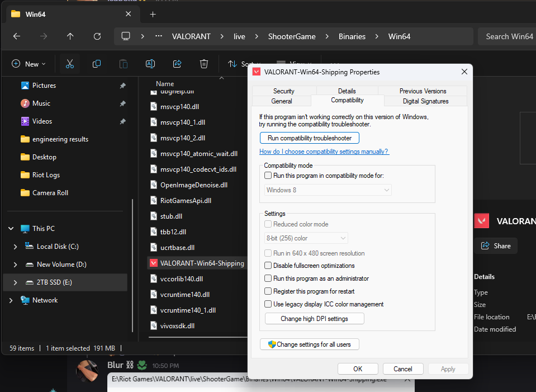Switch to the Security tab
This screenshot has width=536, height=392.
pos(284,91)
